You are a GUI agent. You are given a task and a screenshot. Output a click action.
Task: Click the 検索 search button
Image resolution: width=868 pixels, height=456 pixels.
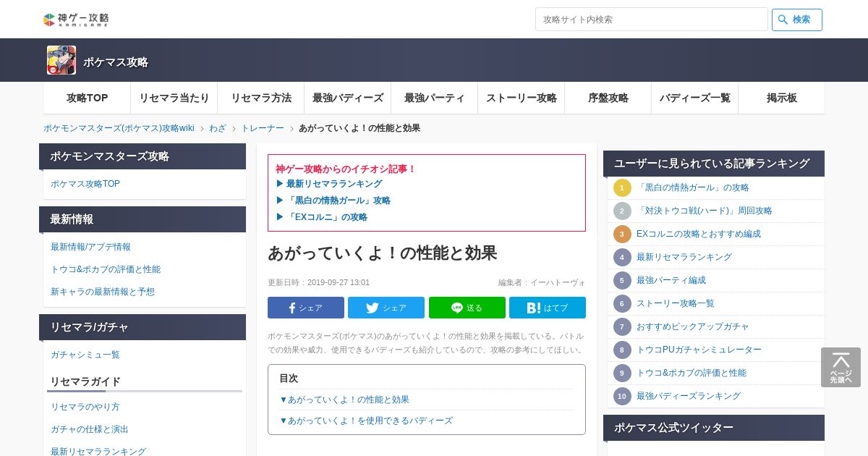(796, 20)
